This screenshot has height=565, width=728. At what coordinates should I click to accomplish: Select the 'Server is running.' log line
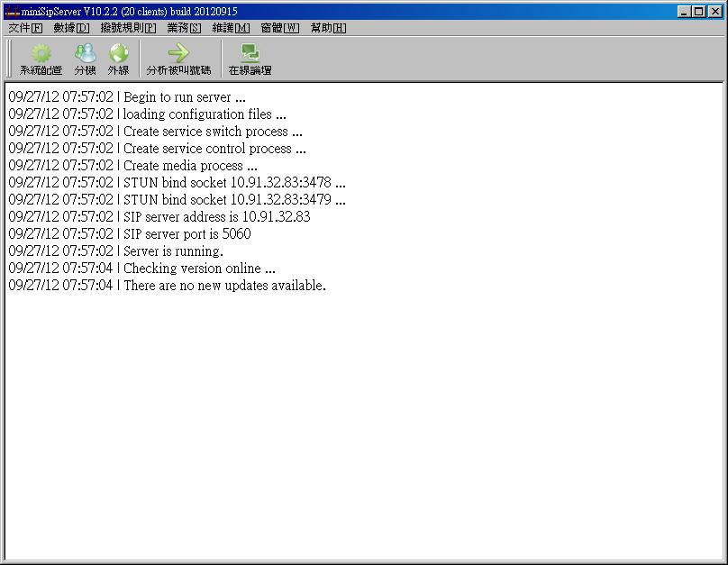pos(116,251)
